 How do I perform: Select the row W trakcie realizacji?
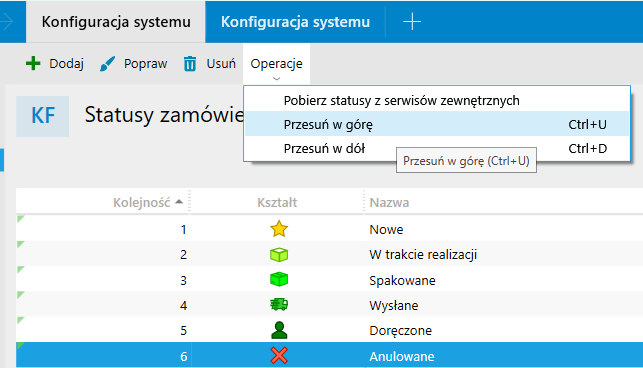pyautogui.click(x=329, y=254)
